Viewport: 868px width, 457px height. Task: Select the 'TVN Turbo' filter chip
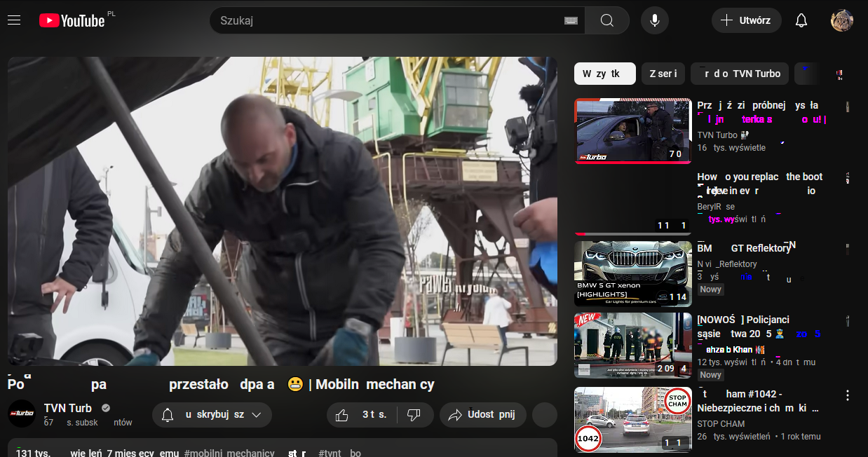click(x=740, y=74)
